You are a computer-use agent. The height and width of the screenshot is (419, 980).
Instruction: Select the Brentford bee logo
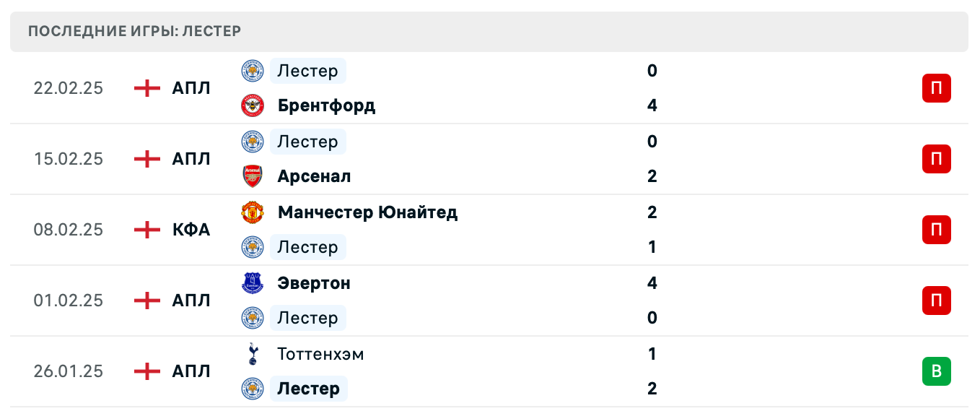[x=252, y=105]
